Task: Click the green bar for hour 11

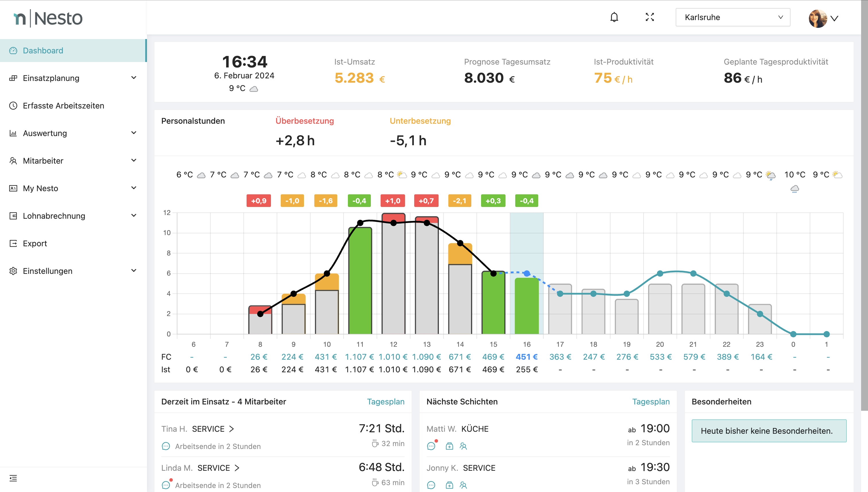Action: pos(360,280)
